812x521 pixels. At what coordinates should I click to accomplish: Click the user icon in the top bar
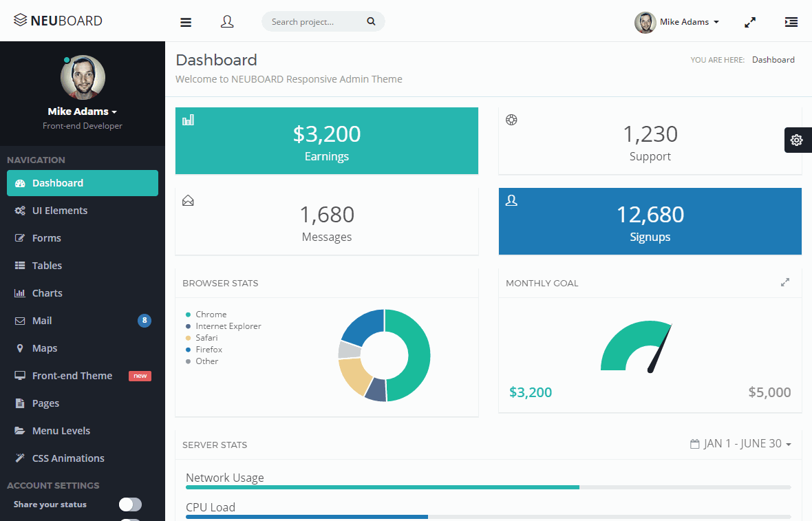point(227,21)
